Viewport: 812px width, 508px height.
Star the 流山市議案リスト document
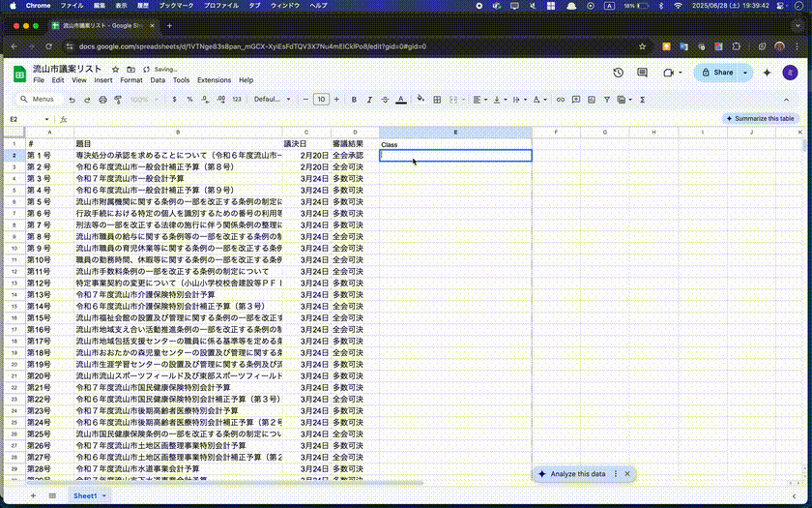pyautogui.click(x=116, y=70)
